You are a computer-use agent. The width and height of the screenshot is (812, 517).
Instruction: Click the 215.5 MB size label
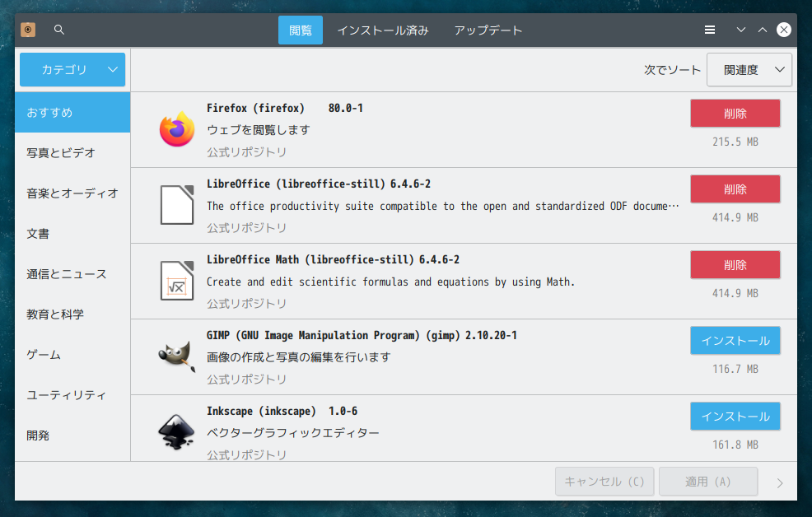click(x=735, y=142)
